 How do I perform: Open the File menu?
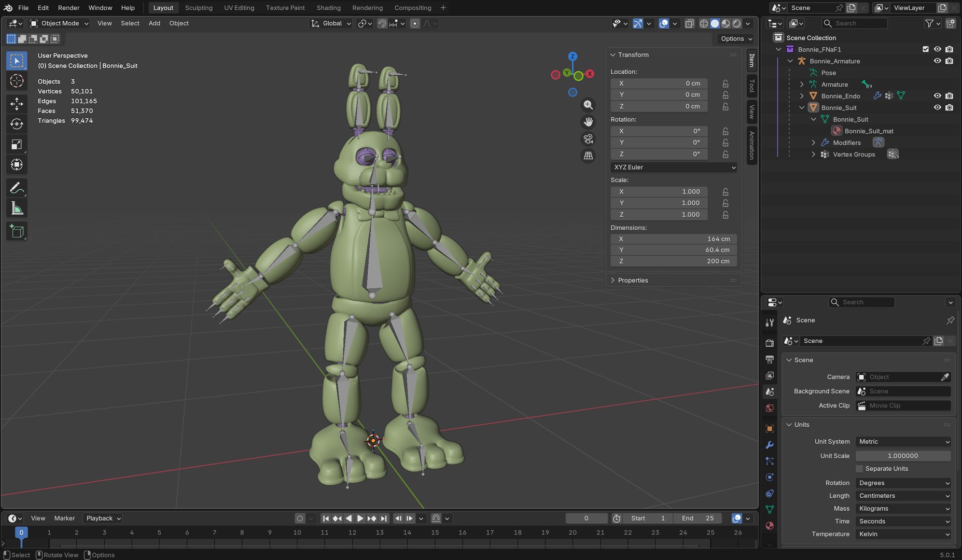coord(23,8)
